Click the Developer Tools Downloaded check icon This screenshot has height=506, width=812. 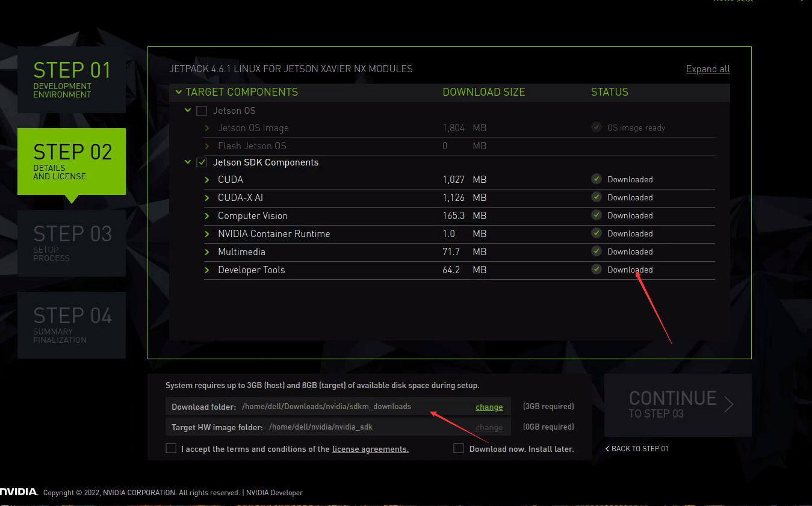(x=597, y=270)
